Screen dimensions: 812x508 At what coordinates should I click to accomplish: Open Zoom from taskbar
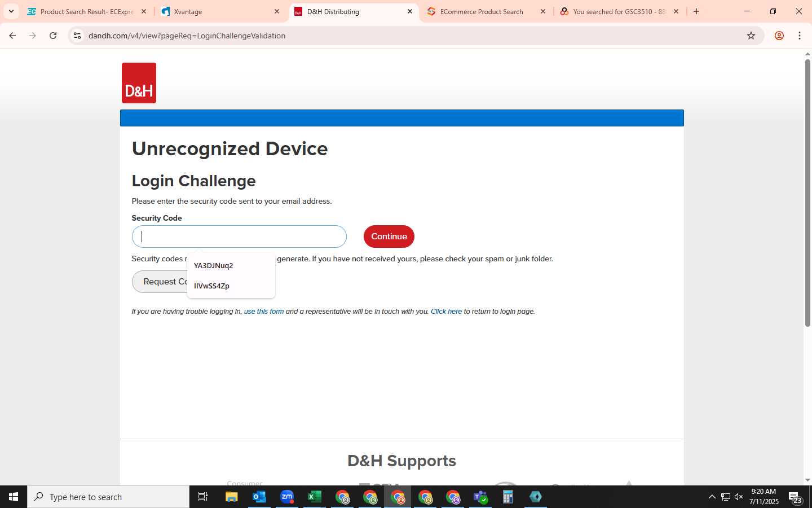(x=287, y=497)
